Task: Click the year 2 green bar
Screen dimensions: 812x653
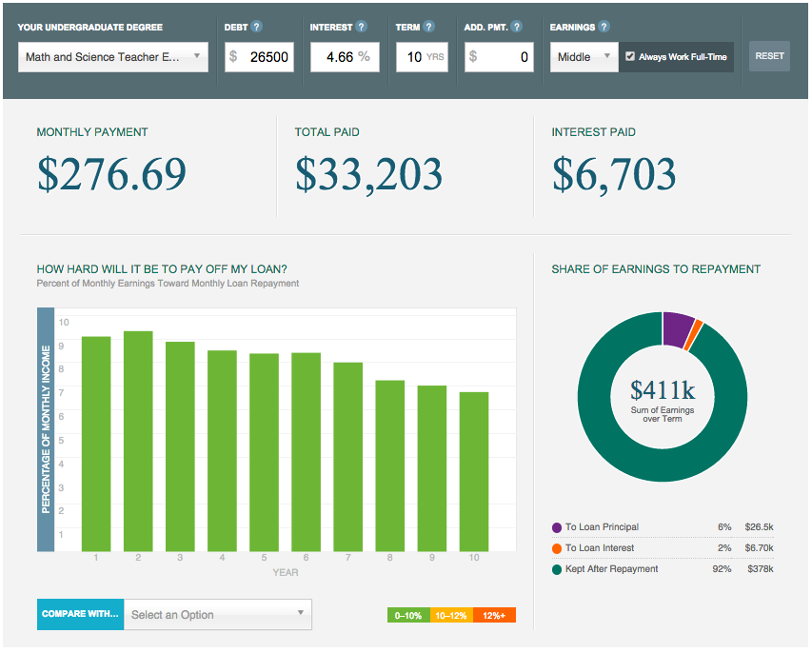Action: pos(136,438)
